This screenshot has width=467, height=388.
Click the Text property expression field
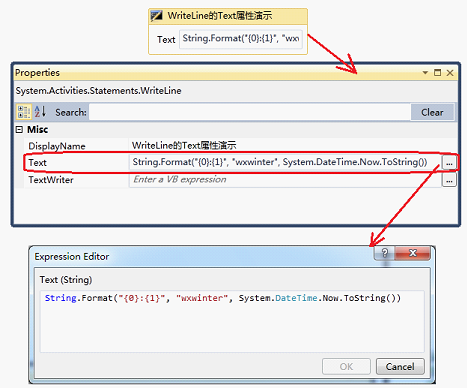click(x=285, y=162)
